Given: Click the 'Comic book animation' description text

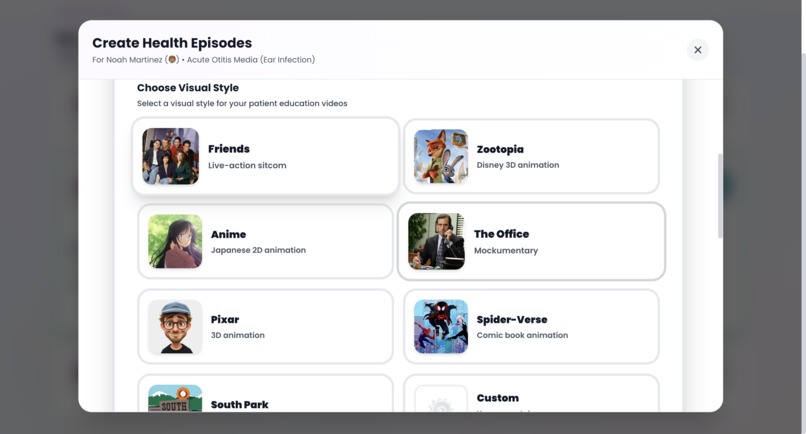Looking at the screenshot, I should point(522,335).
